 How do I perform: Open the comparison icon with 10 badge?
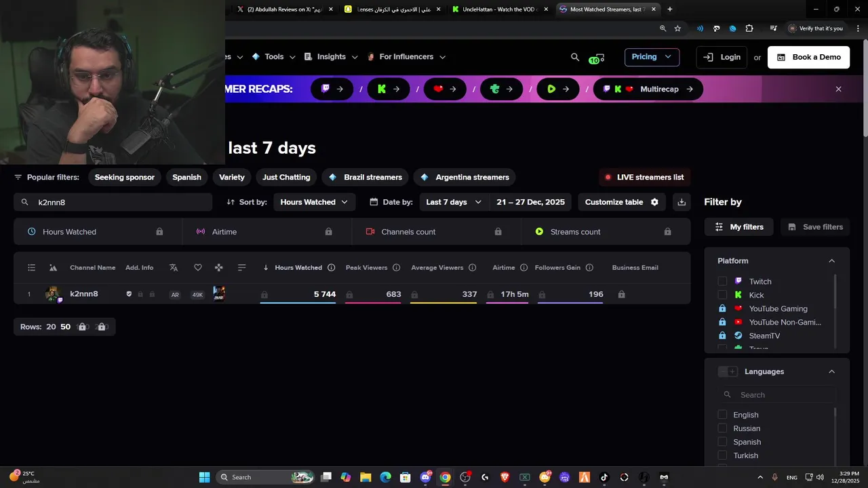tap(597, 58)
